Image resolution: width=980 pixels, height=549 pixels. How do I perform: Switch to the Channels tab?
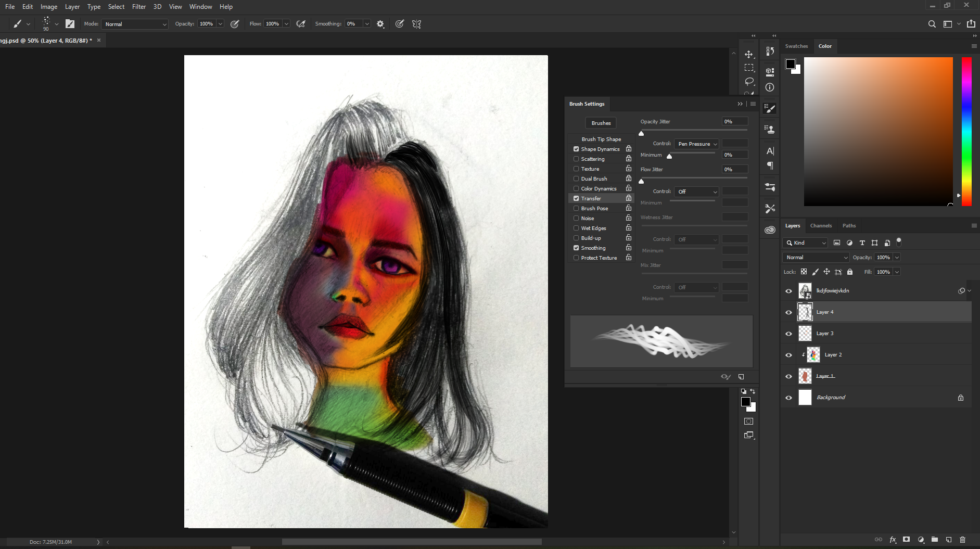point(821,225)
